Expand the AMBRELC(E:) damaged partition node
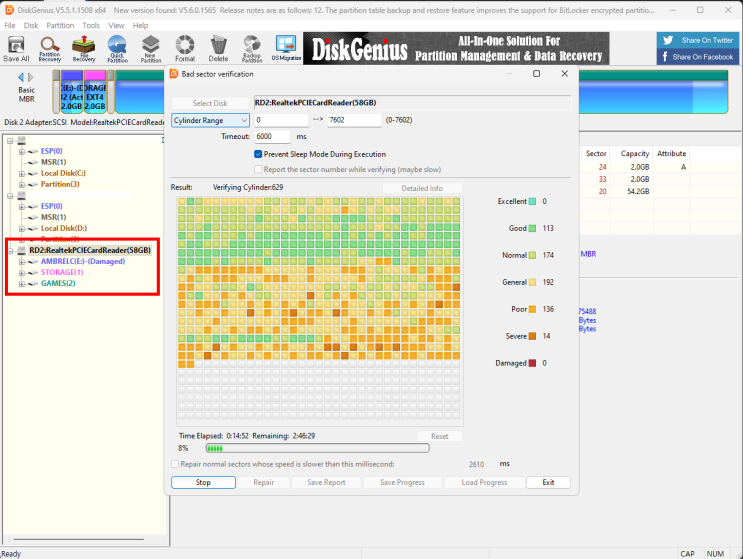The width and height of the screenshot is (743, 559). point(21,261)
